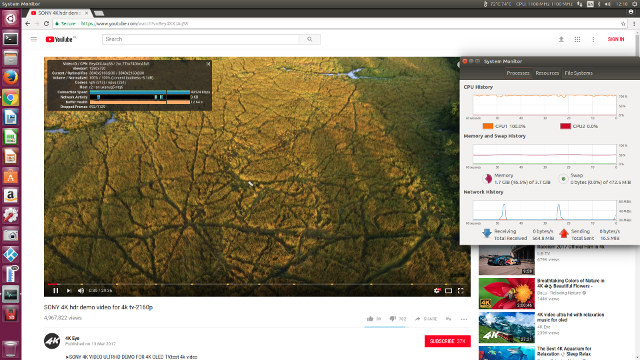Click the upload video icon

pos(561,39)
